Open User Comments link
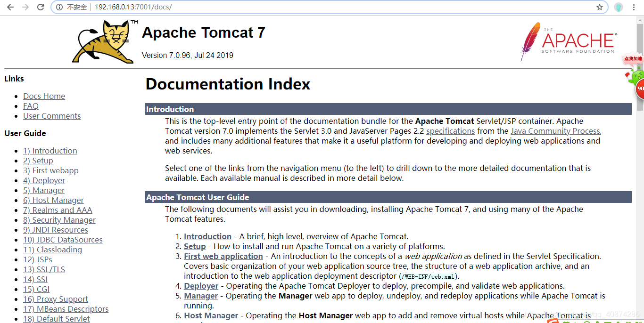 tap(52, 116)
